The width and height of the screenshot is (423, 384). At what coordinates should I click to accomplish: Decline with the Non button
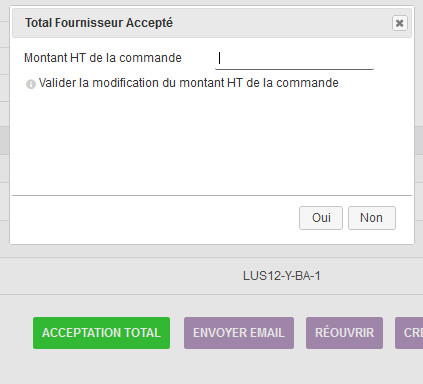point(372,218)
